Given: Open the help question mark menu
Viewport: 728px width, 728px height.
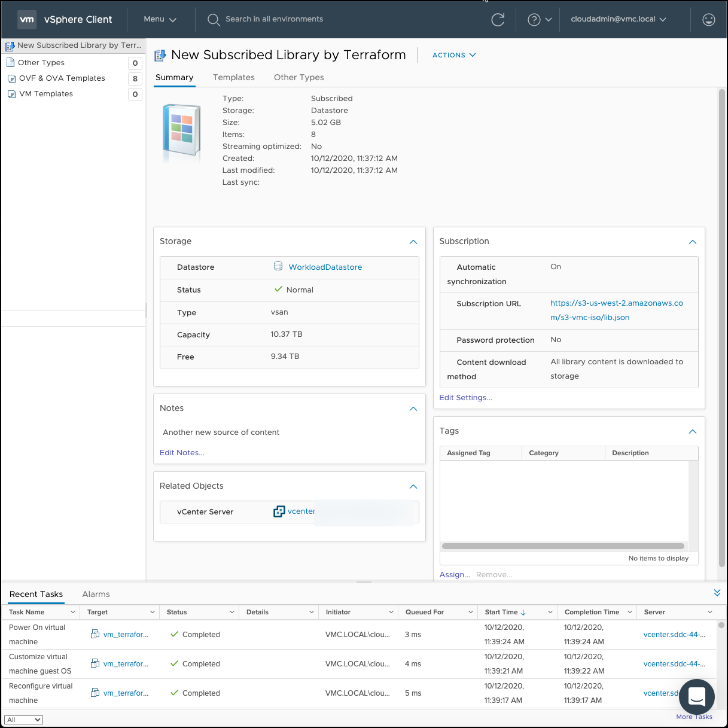Looking at the screenshot, I should tap(537, 20).
